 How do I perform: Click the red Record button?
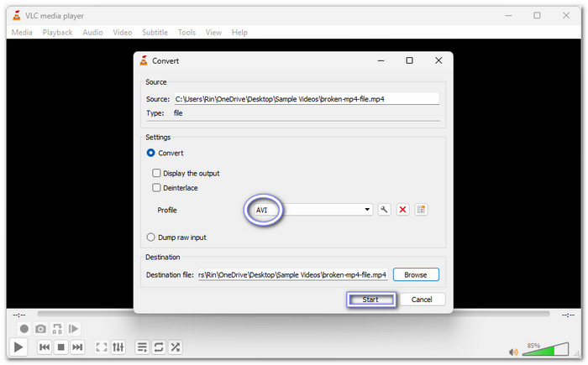click(x=24, y=329)
